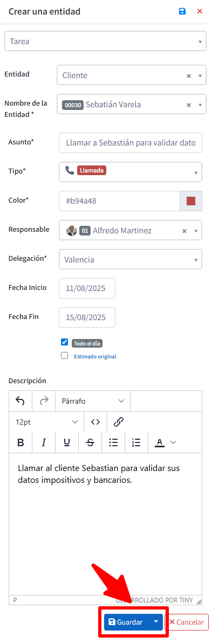The height and width of the screenshot is (644, 212).
Task: Clear the Cliente entity selection
Action: (x=189, y=75)
